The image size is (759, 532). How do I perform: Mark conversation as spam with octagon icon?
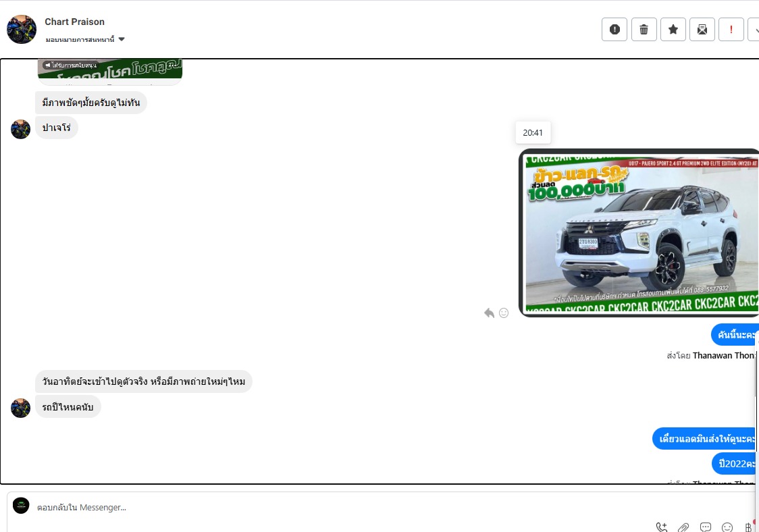(614, 30)
